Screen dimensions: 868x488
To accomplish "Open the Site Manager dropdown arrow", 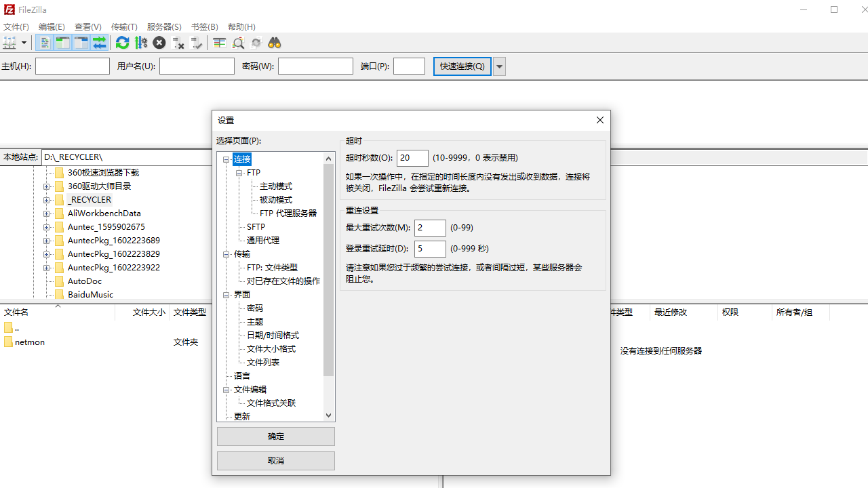I will (x=23, y=43).
